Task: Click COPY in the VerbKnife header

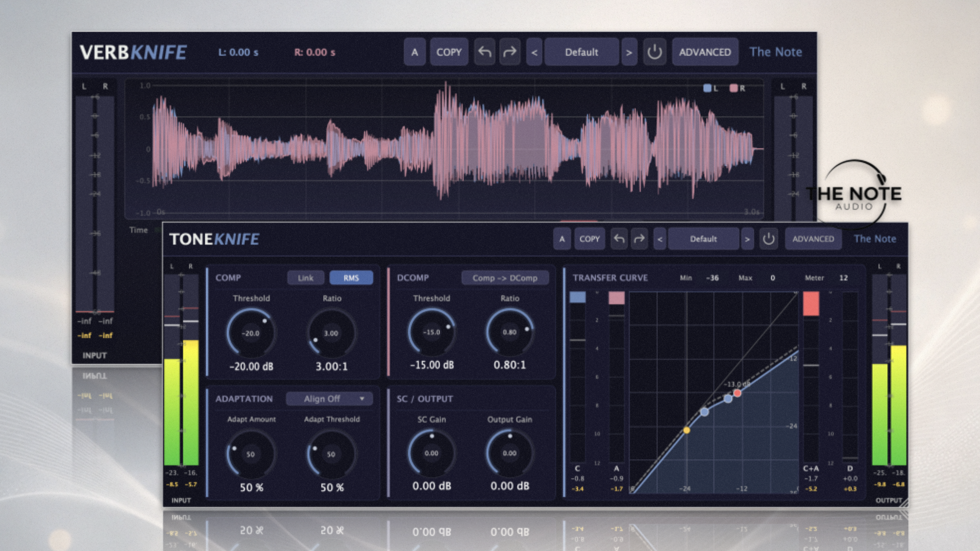Action: [449, 52]
